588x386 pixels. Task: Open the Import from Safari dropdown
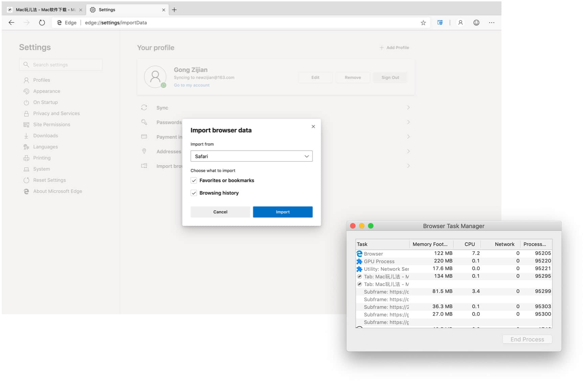point(251,156)
